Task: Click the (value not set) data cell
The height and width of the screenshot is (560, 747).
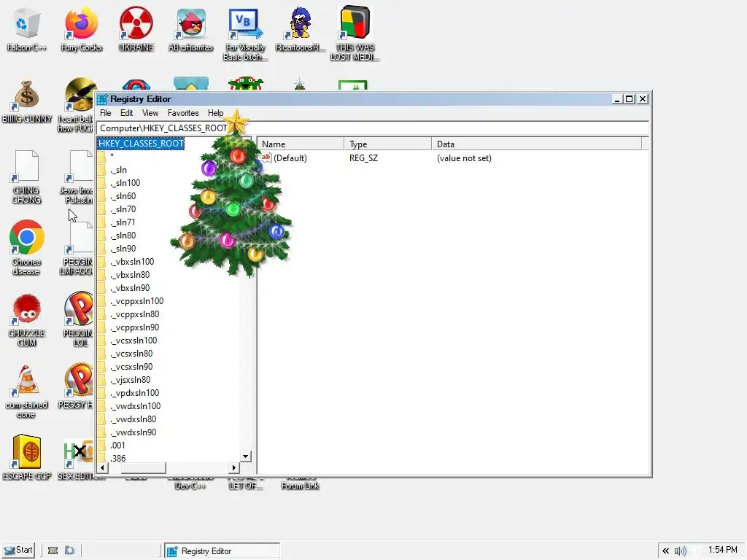Action: pyautogui.click(x=464, y=158)
